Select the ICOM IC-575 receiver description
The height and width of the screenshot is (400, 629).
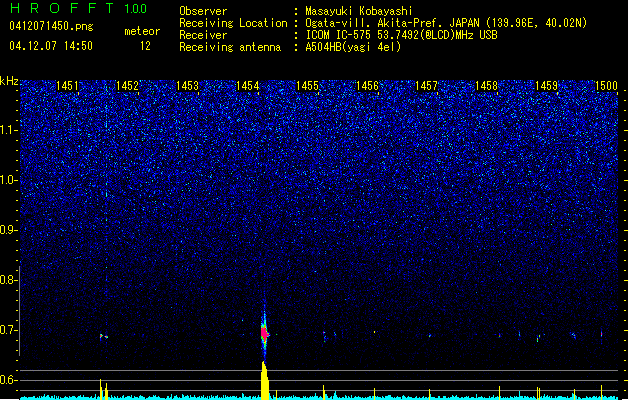[x=402, y=35]
